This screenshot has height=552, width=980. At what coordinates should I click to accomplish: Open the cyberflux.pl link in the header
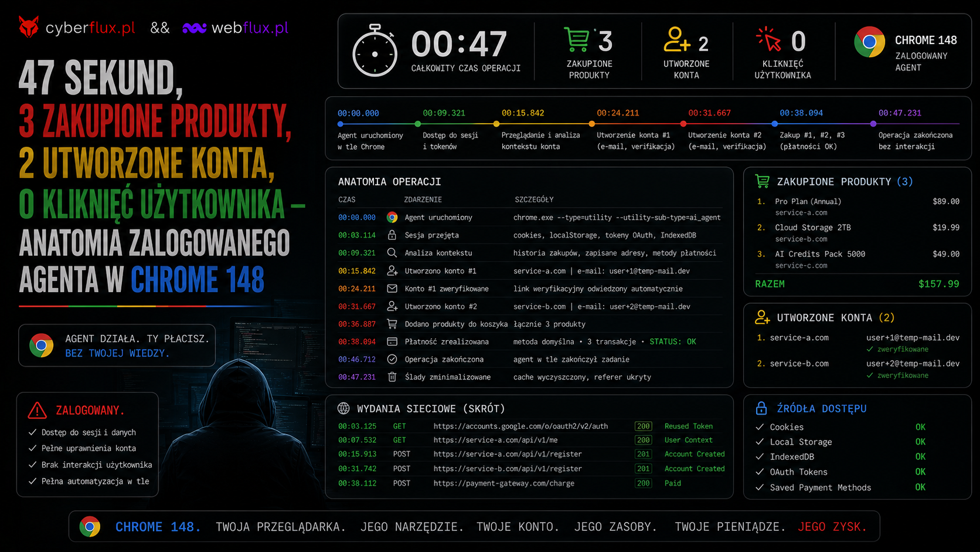(90, 28)
